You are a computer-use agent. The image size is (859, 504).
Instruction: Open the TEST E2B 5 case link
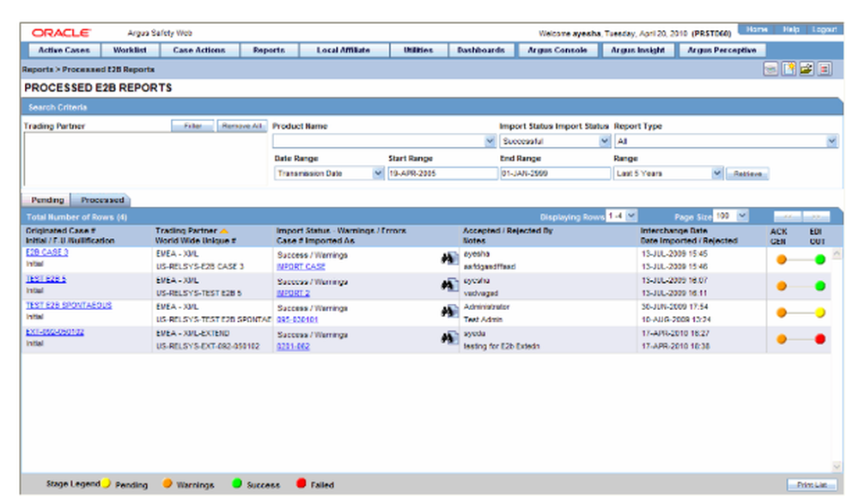pyautogui.click(x=46, y=279)
